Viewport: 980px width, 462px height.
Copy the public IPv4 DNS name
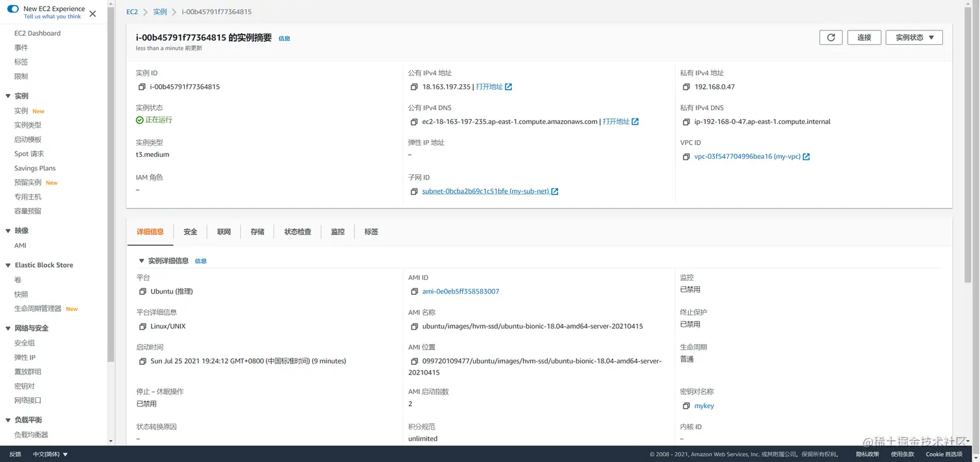pos(414,122)
